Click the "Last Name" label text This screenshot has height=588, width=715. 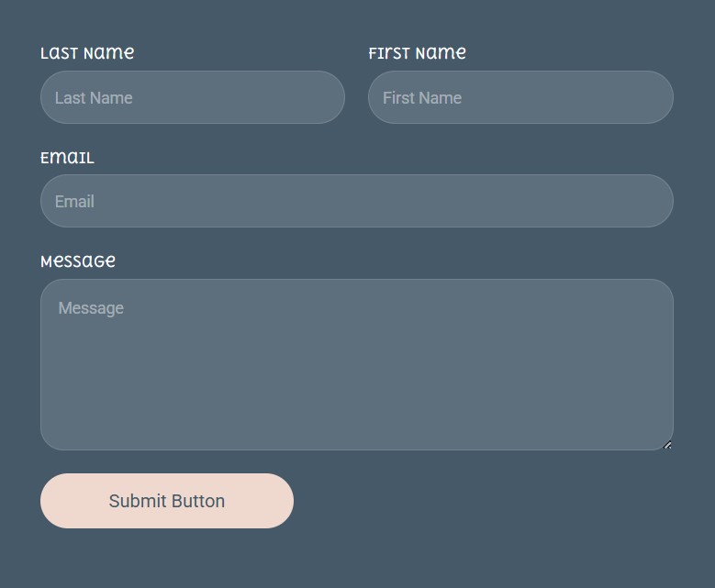tap(87, 53)
